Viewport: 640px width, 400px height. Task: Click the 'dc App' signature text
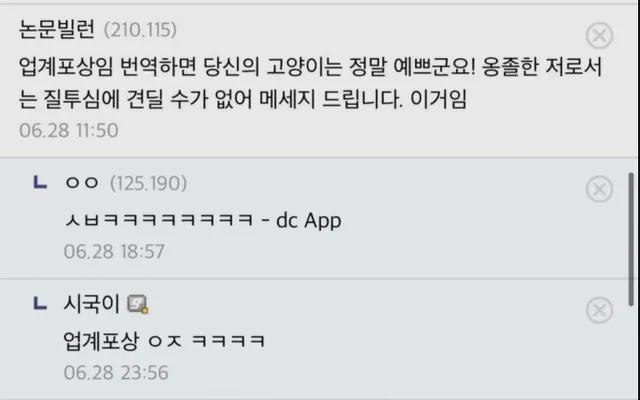(309, 221)
